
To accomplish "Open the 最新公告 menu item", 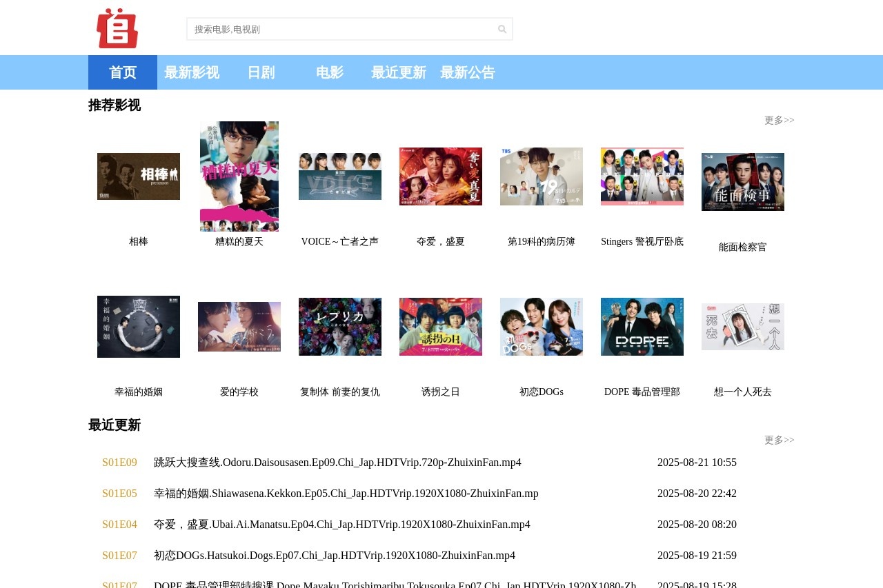I will 468,72.
